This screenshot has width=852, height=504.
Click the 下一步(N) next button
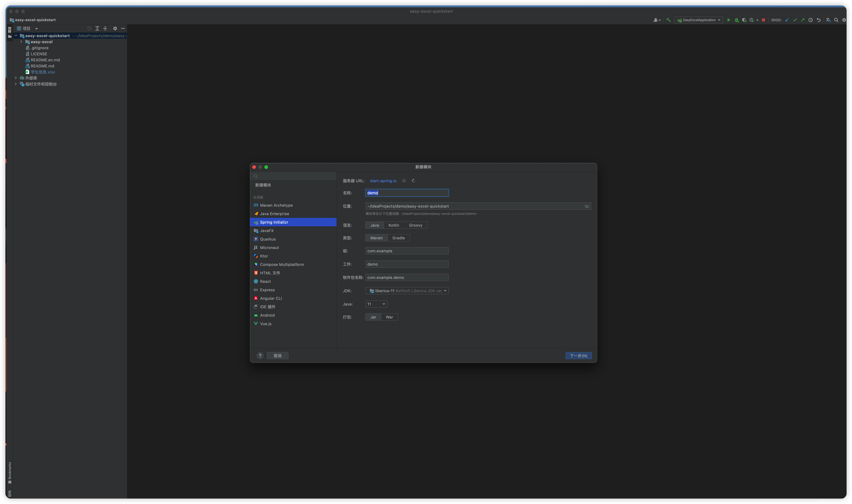point(578,356)
